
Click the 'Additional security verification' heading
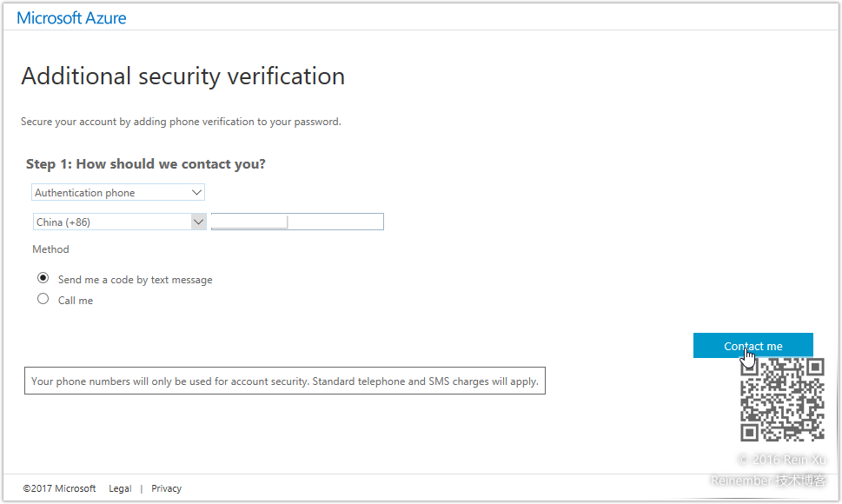click(x=182, y=76)
